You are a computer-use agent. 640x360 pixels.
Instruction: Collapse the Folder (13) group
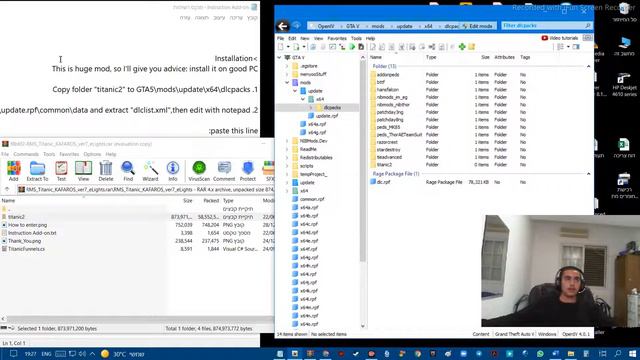pyautogui.click(x=588, y=66)
